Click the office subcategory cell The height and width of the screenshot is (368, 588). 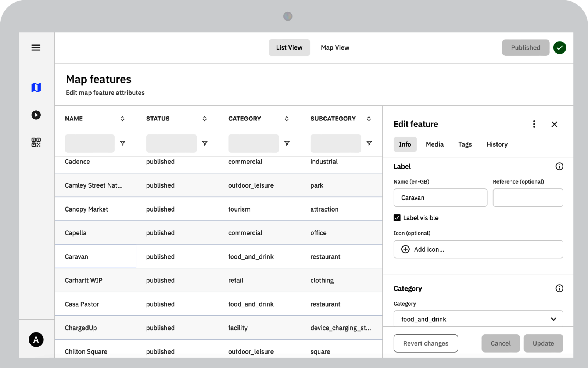[x=318, y=233]
